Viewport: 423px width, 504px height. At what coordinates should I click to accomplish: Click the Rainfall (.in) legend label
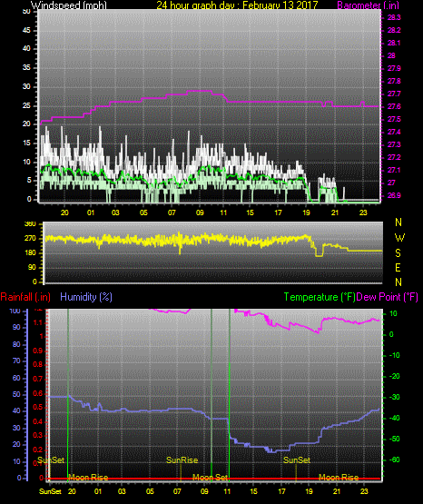(25, 297)
